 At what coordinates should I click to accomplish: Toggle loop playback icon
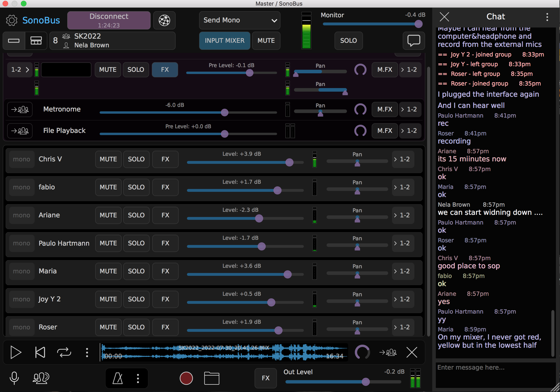coord(64,352)
